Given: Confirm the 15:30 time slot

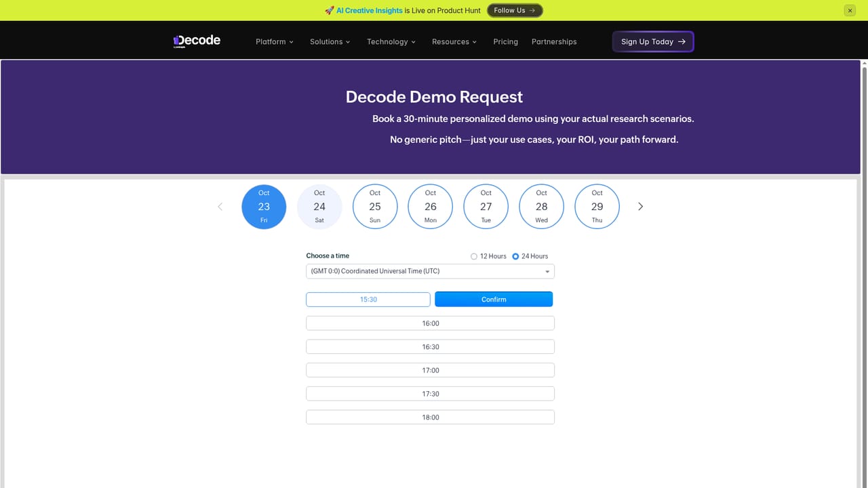Looking at the screenshot, I should [494, 299].
